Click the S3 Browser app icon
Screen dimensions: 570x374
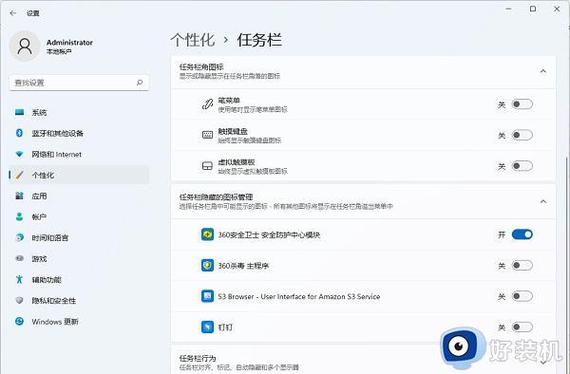click(208, 296)
